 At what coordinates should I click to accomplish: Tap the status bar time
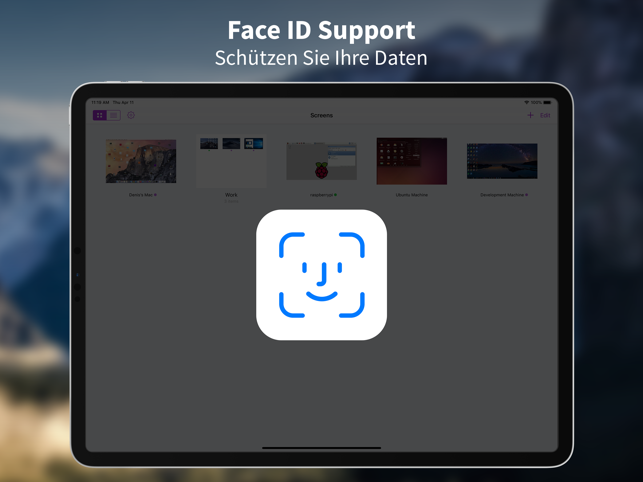(x=100, y=102)
